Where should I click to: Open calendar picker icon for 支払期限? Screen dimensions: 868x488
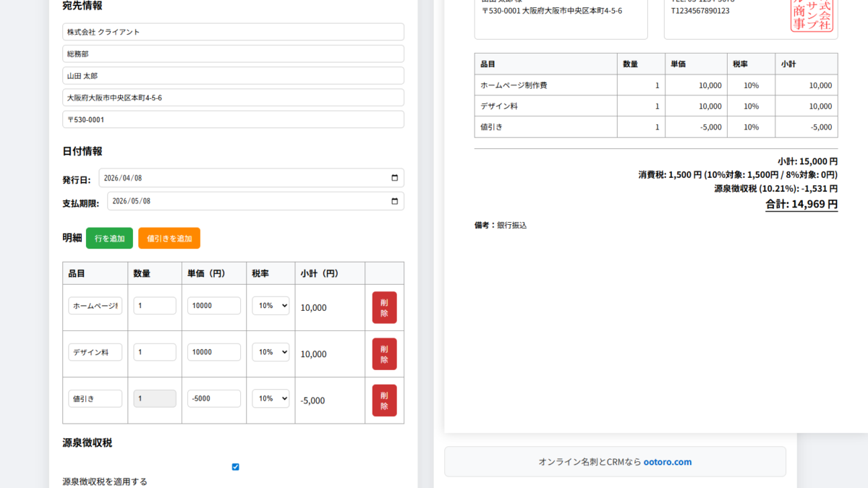pyautogui.click(x=394, y=201)
